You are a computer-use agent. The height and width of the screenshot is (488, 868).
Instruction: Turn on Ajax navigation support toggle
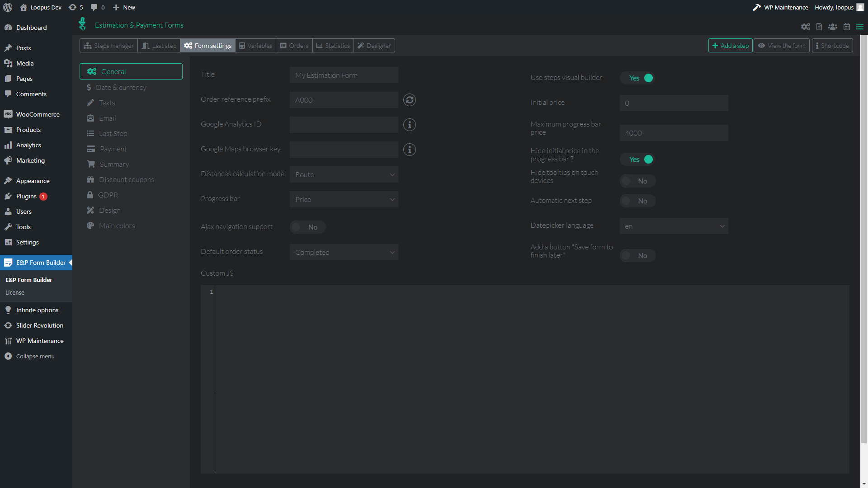pyautogui.click(x=308, y=227)
